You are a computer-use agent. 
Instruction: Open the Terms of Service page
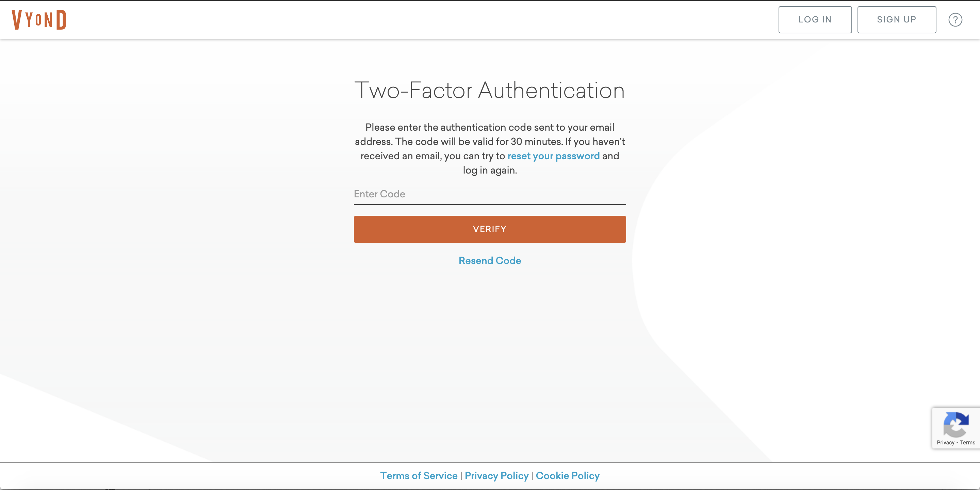tap(419, 476)
